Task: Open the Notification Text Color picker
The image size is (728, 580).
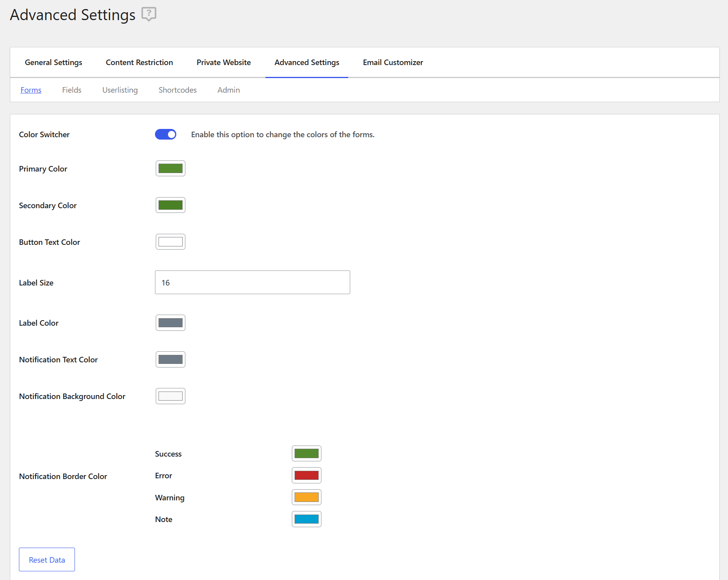Action: [x=170, y=359]
